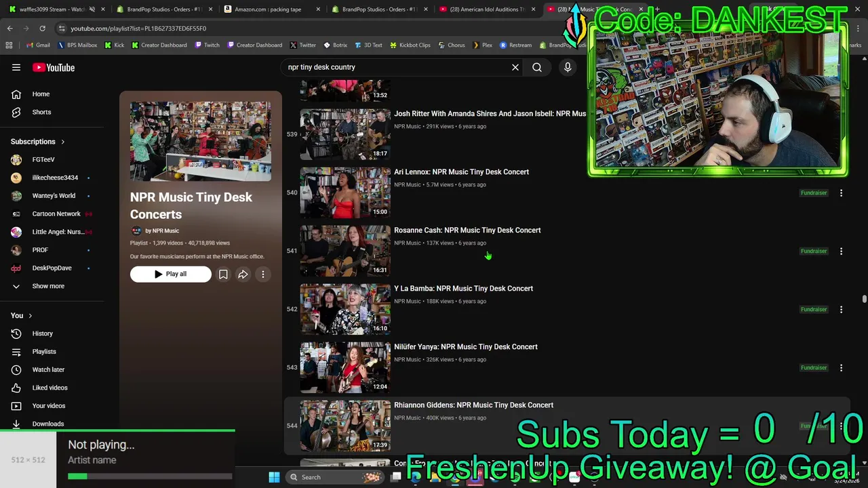The height and width of the screenshot is (488, 868).
Task: Reload the page with the refresh icon
Action: coord(42,28)
